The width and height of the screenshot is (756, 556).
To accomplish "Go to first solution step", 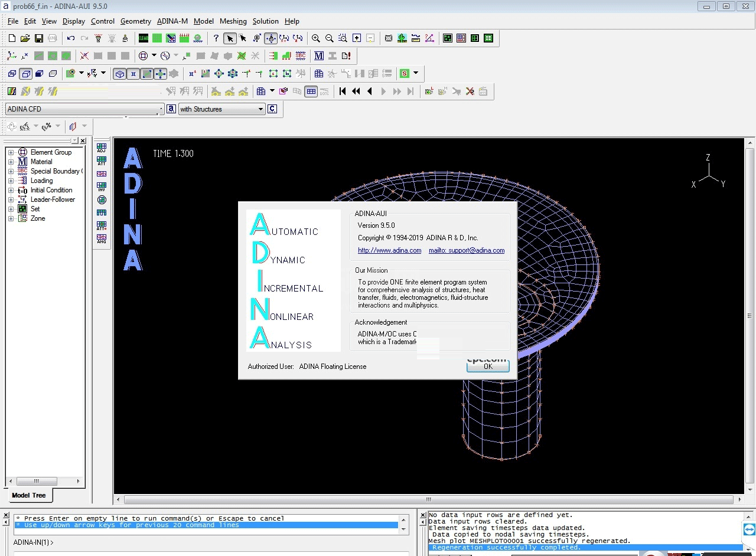I will pos(343,91).
